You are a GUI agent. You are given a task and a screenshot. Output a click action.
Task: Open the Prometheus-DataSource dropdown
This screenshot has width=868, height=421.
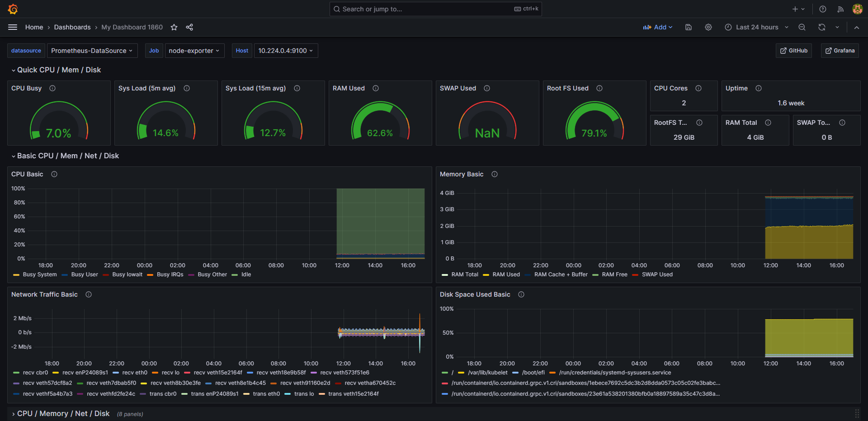tap(92, 51)
